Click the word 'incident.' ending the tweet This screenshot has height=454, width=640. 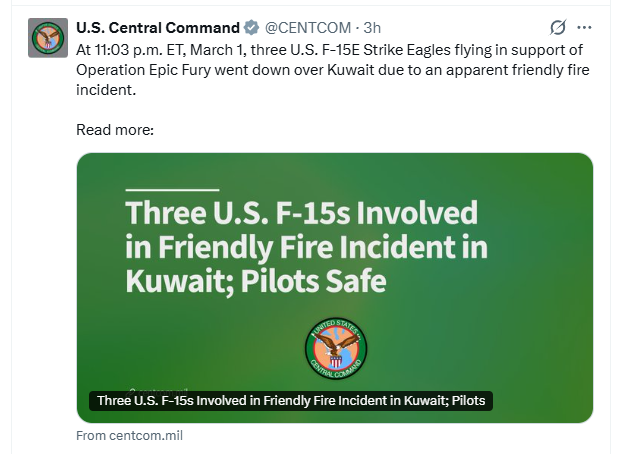[104, 90]
